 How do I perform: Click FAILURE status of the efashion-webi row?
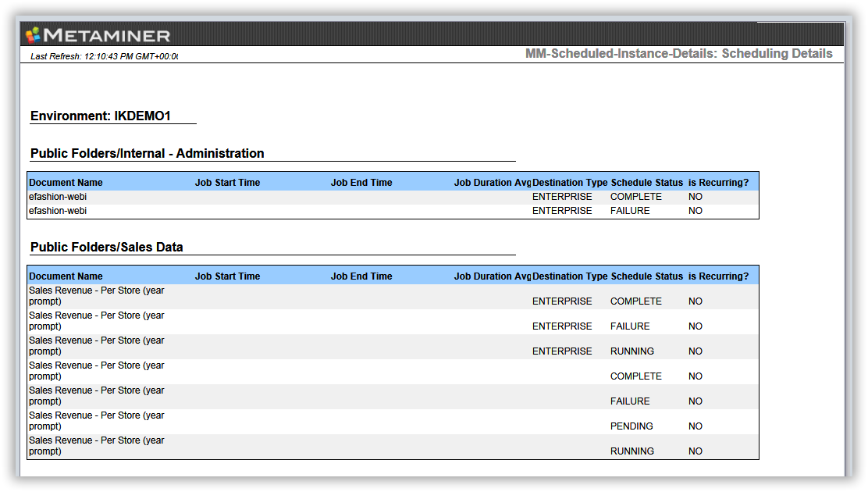click(630, 211)
